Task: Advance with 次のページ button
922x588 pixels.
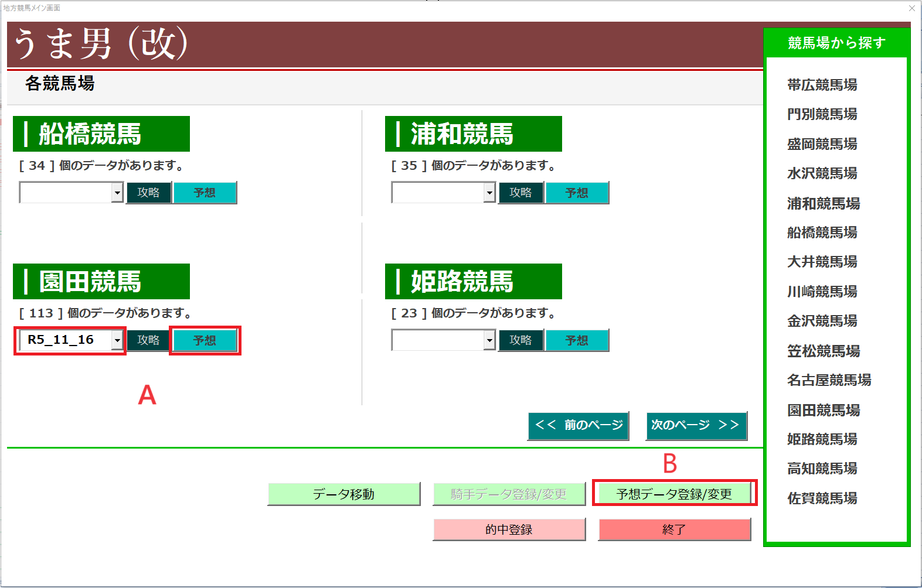Action: pos(696,426)
